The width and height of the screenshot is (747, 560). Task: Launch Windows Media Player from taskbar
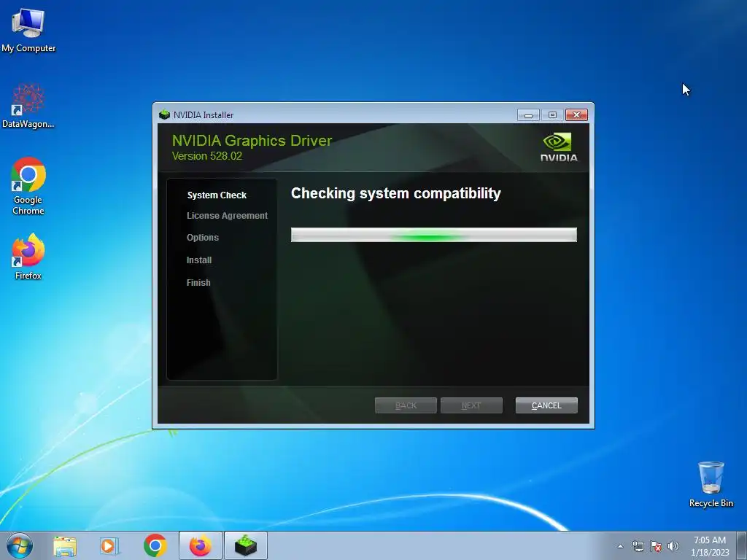(x=109, y=545)
